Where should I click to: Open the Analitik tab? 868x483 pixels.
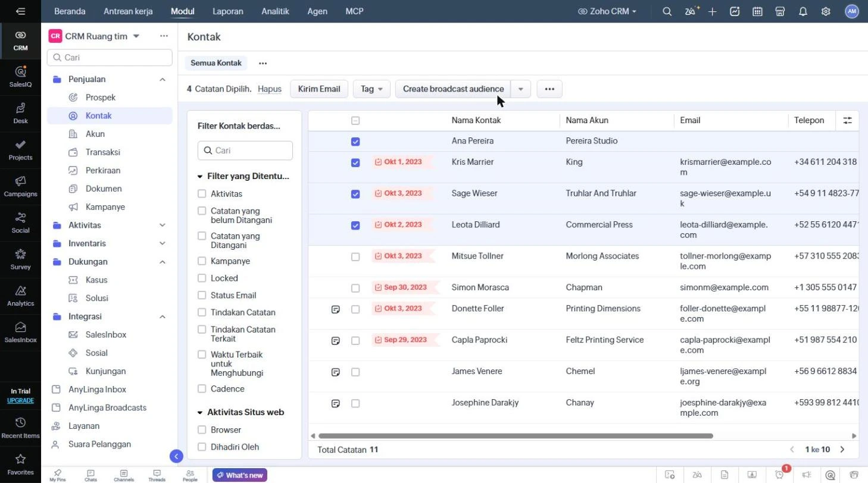[x=275, y=11]
